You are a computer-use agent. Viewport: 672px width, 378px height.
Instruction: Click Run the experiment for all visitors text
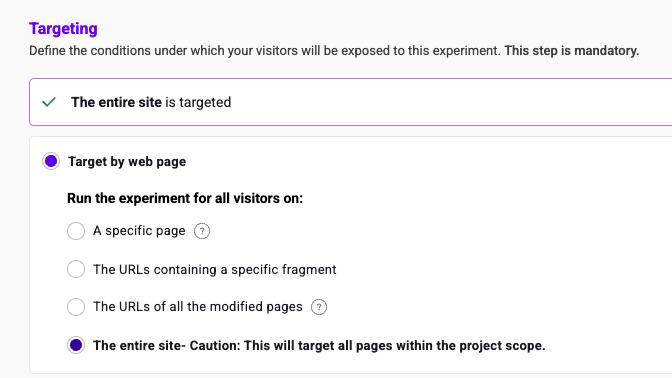pos(185,198)
